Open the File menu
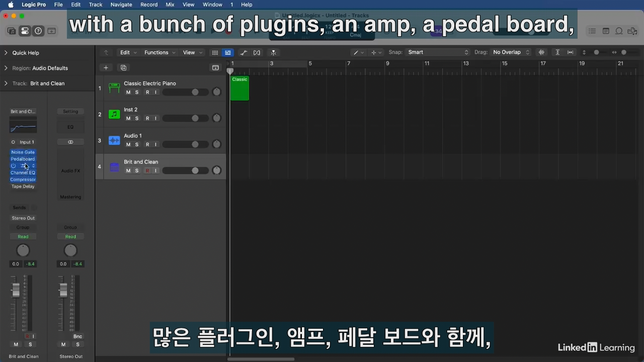The width and height of the screenshot is (644, 362). coord(58,5)
